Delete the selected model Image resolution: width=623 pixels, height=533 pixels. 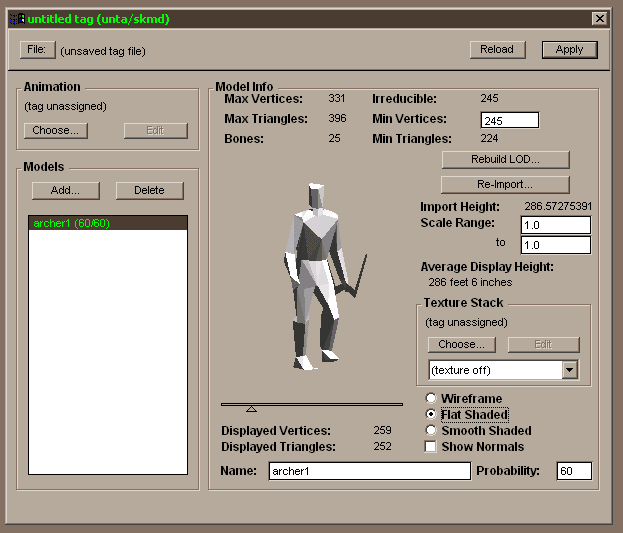[149, 190]
